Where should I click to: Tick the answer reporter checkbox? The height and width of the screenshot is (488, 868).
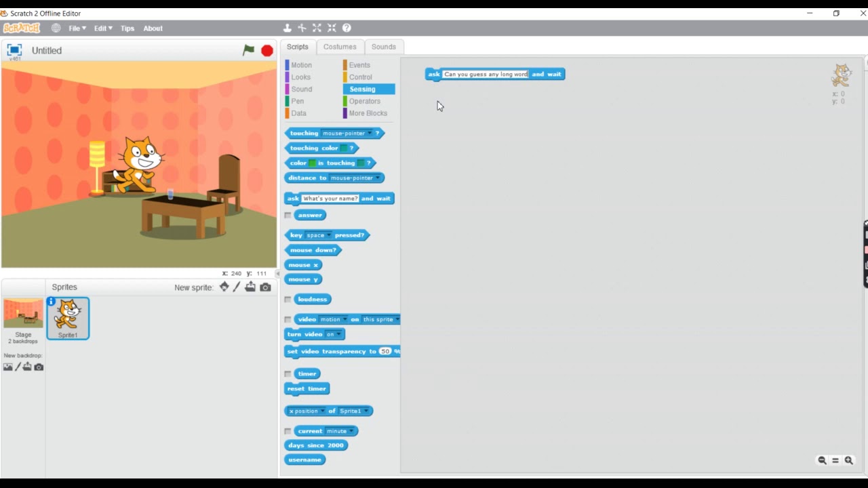pyautogui.click(x=288, y=215)
